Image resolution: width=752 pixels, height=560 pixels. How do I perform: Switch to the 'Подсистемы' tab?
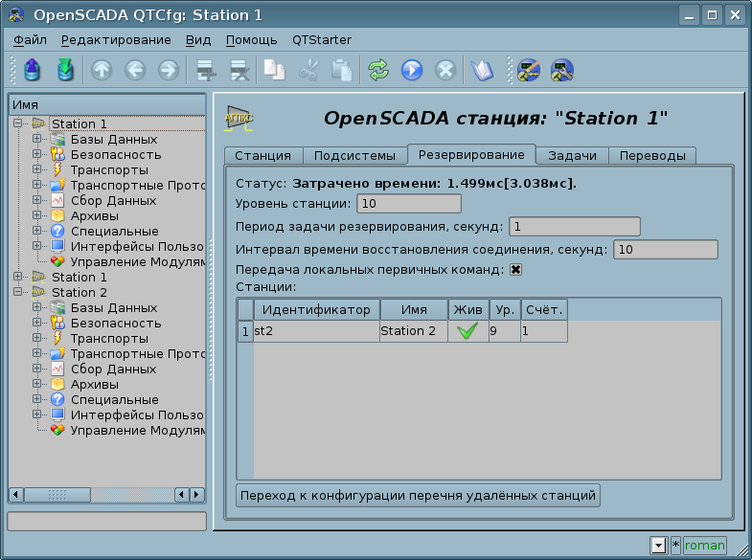pyautogui.click(x=354, y=156)
